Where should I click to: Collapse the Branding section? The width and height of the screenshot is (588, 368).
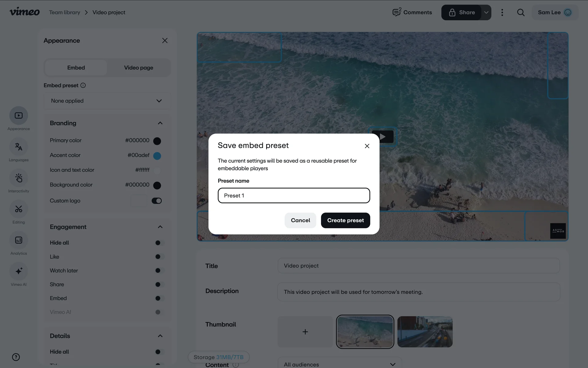160,123
